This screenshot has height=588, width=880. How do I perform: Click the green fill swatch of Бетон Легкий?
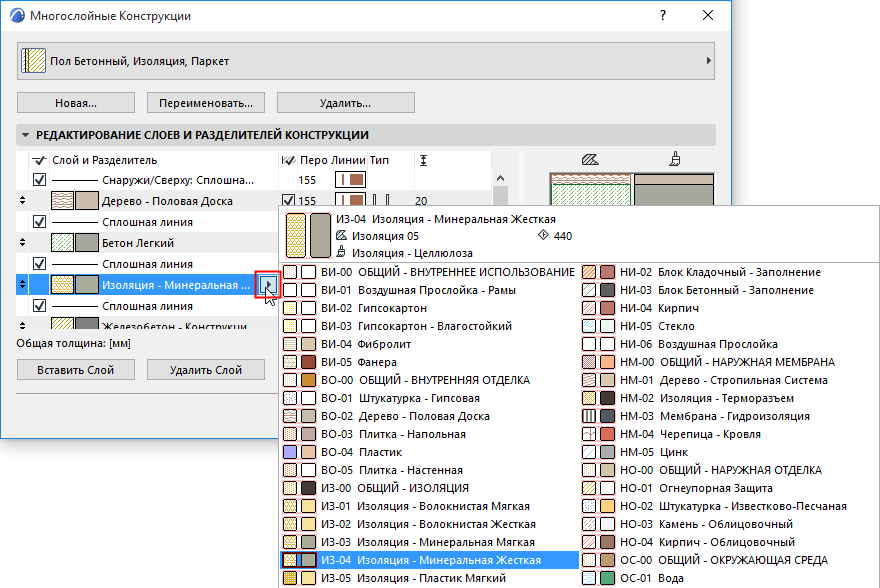click(62, 243)
